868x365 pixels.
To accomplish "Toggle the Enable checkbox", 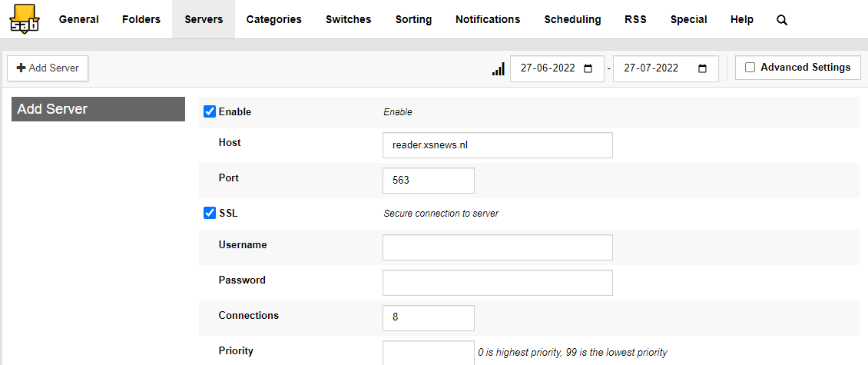I will tap(210, 111).
